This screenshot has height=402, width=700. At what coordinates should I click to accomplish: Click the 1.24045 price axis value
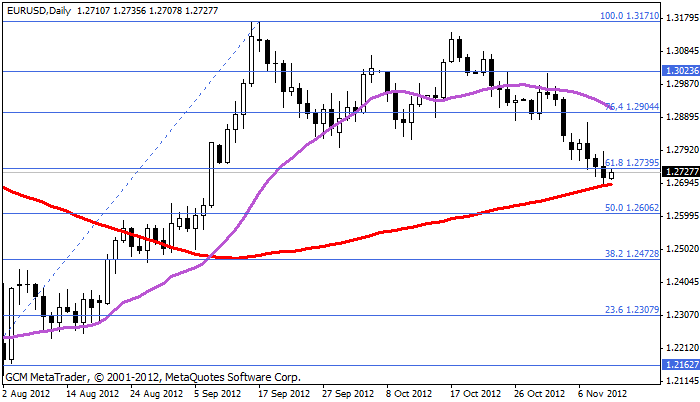pos(682,282)
